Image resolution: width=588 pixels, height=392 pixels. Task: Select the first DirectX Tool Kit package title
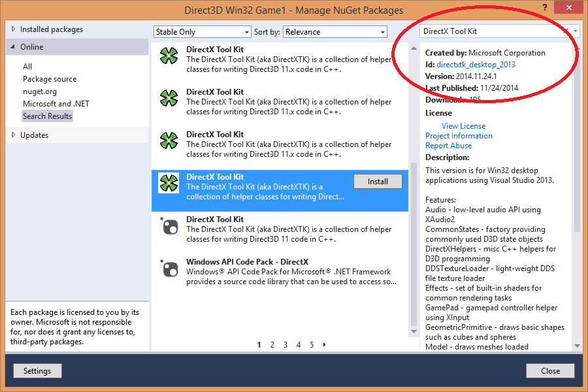pyautogui.click(x=215, y=50)
